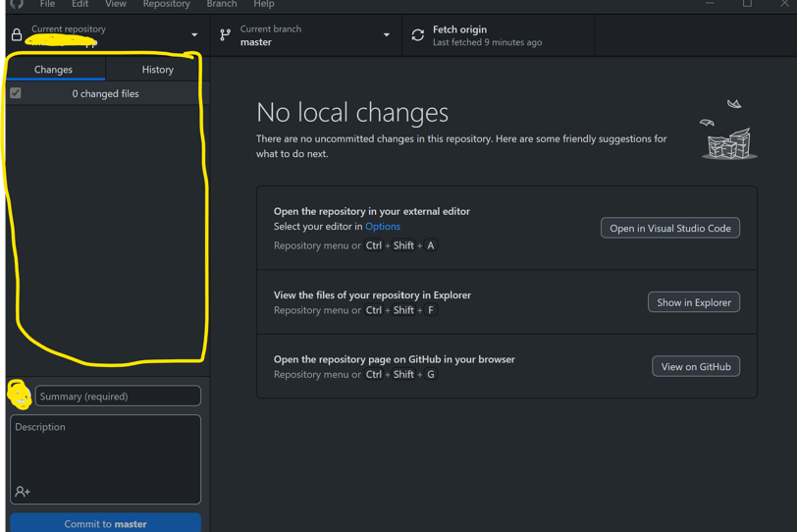Image resolution: width=797 pixels, height=532 pixels.
Task: Click the branch icon next to master
Action: tap(225, 35)
